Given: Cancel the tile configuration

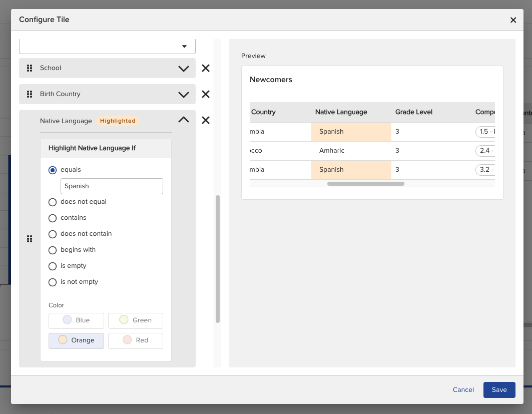Looking at the screenshot, I should tap(463, 390).
